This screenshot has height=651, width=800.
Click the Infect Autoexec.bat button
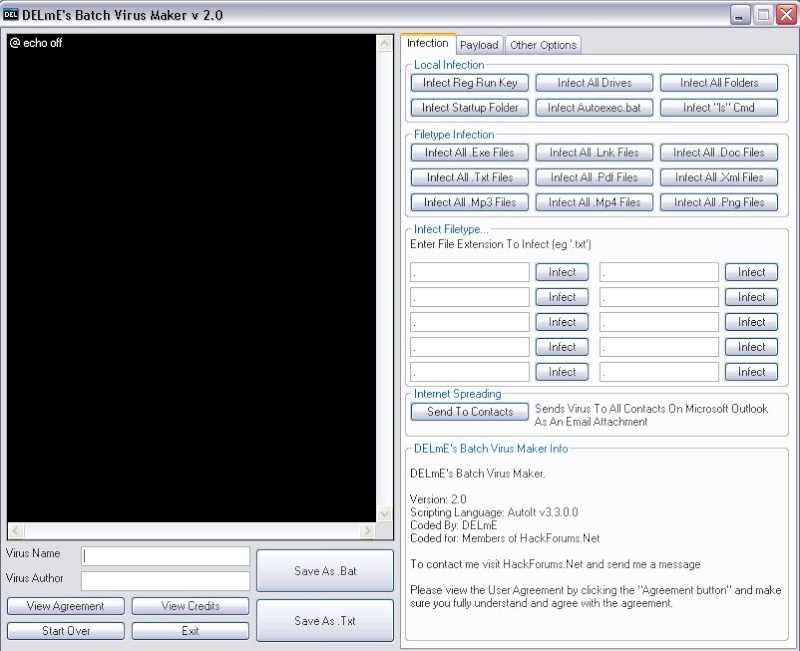594,108
